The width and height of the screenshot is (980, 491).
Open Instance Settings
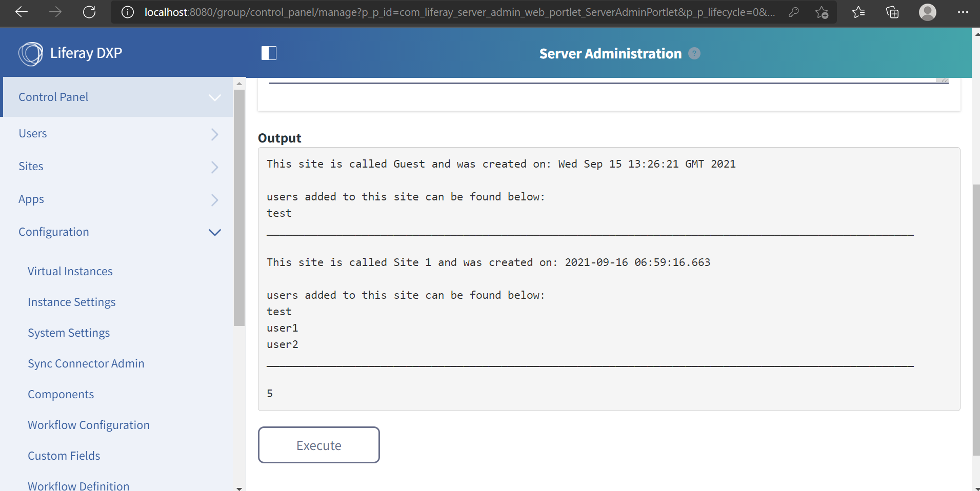(x=72, y=302)
